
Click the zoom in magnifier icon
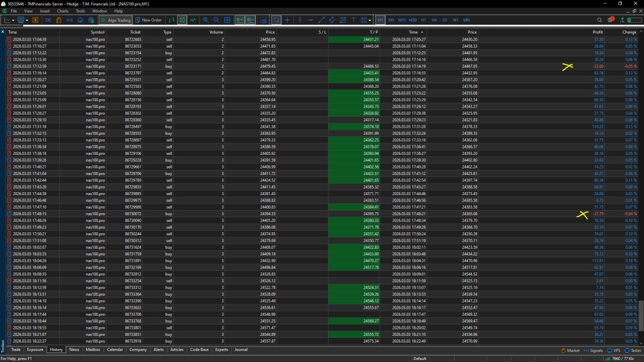205,20
